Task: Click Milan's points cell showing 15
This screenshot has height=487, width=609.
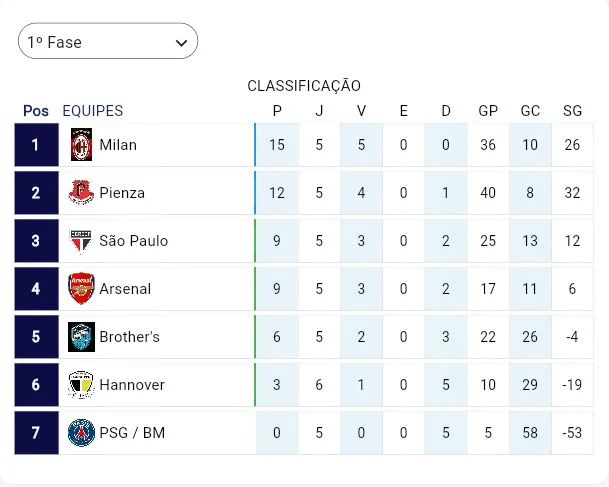Action: tap(277, 145)
